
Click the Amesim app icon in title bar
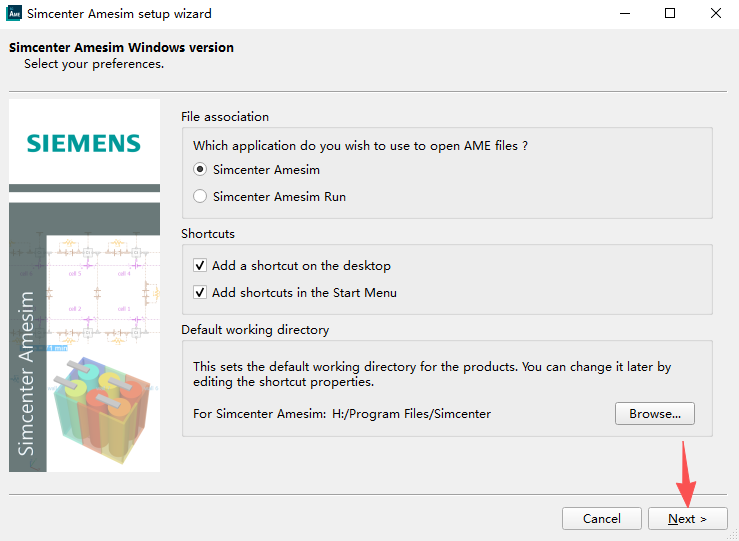pos(14,14)
